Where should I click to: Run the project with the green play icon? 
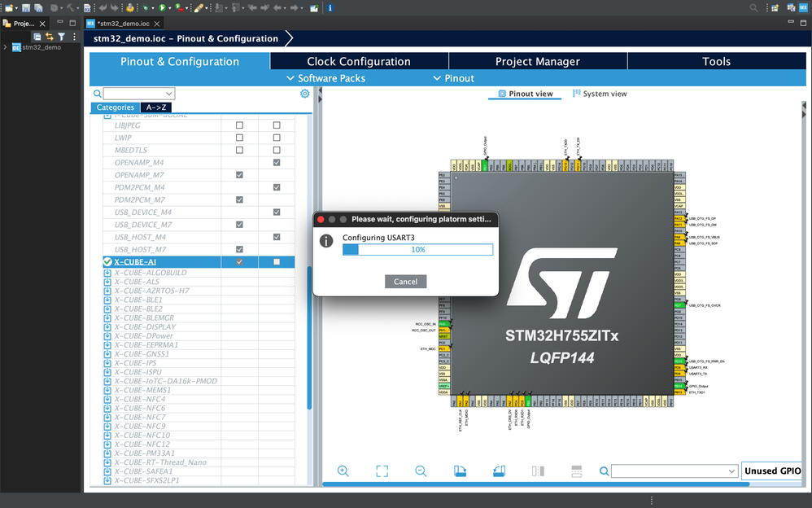point(162,8)
